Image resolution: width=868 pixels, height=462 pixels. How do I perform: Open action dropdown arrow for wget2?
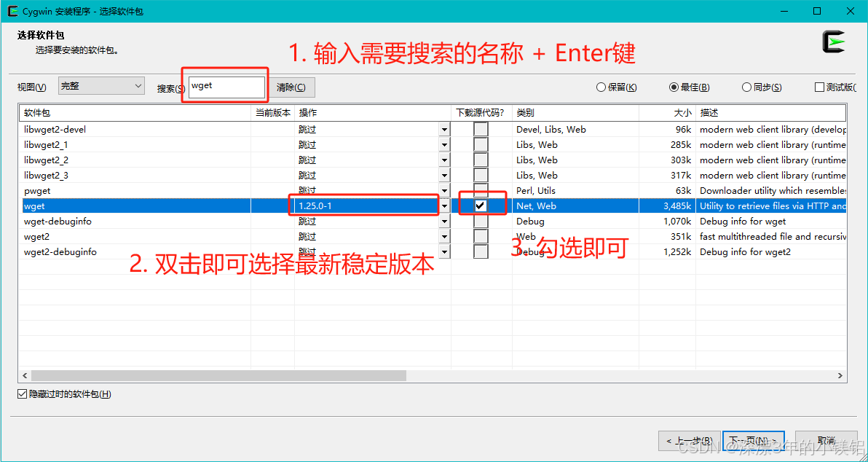coord(444,237)
